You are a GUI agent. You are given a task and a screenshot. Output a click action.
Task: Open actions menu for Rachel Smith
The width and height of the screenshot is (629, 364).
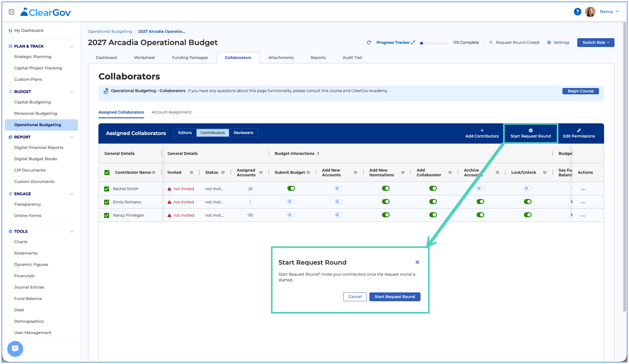(583, 189)
